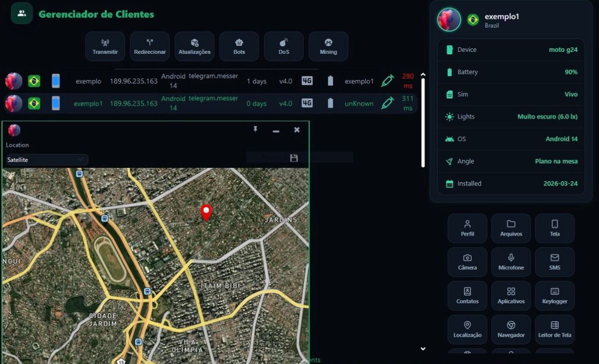Open the Perfil panel

tap(467, 228)
